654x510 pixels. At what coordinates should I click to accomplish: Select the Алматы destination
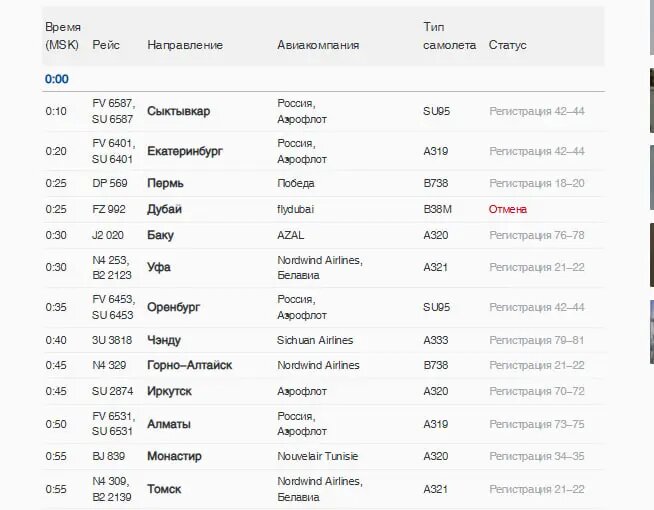pos(168,424)
